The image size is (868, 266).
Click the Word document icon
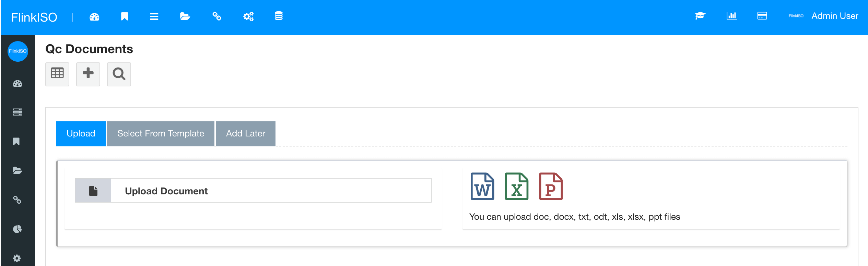pos(482,186)
